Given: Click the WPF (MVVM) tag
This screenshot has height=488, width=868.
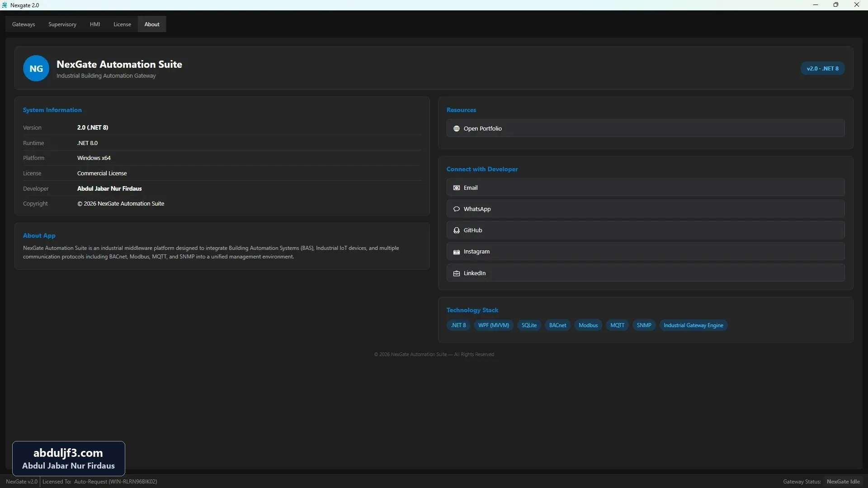Looking at the screenshot, I should 494,325.
